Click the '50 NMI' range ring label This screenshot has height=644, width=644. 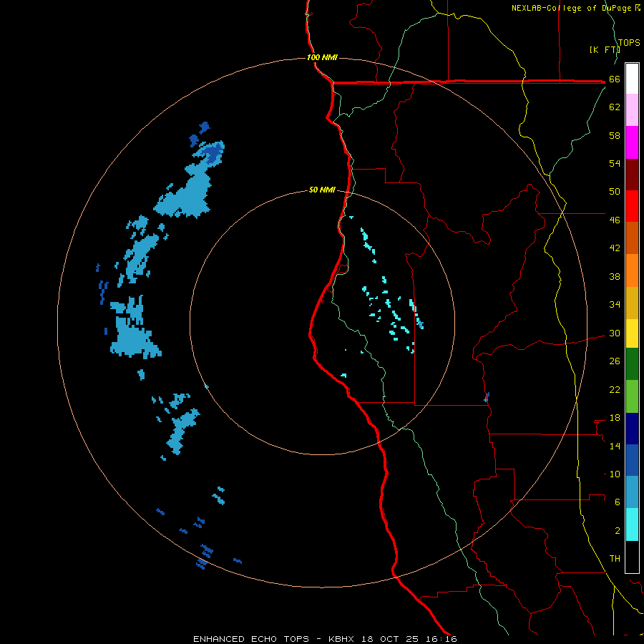pyautogui.click(x=322, y=190)
